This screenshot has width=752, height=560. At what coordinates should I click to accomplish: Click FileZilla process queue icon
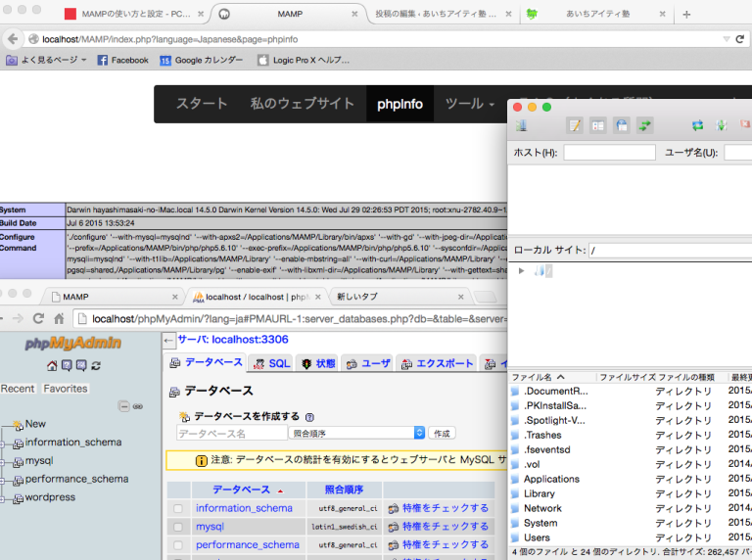coord(722,125)
